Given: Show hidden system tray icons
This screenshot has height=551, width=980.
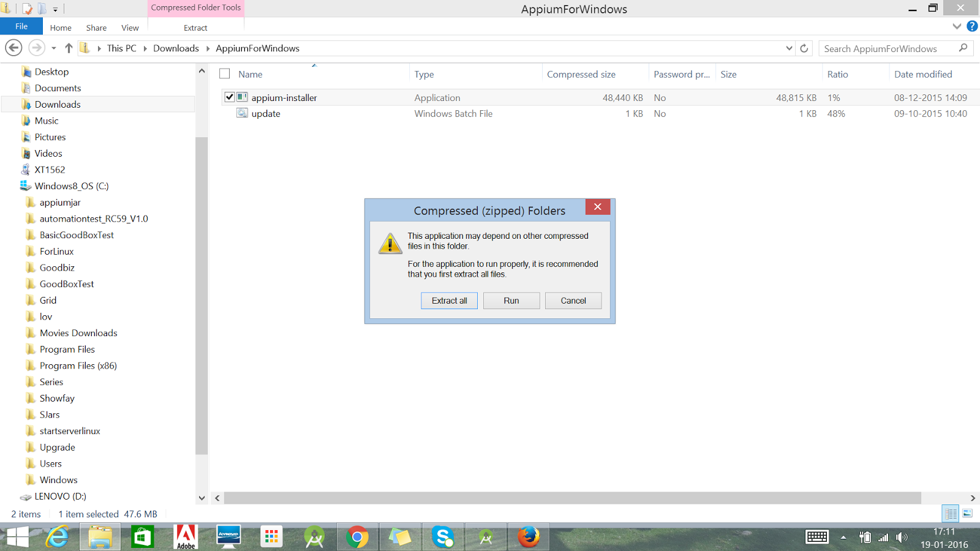Looking at the screenshot, I should coord(843,538).
